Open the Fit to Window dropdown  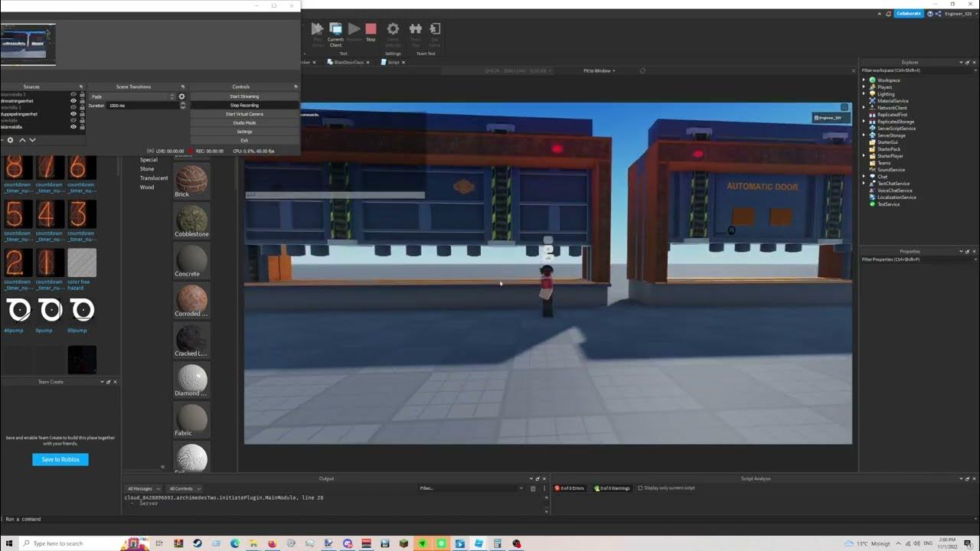[599, 70]
